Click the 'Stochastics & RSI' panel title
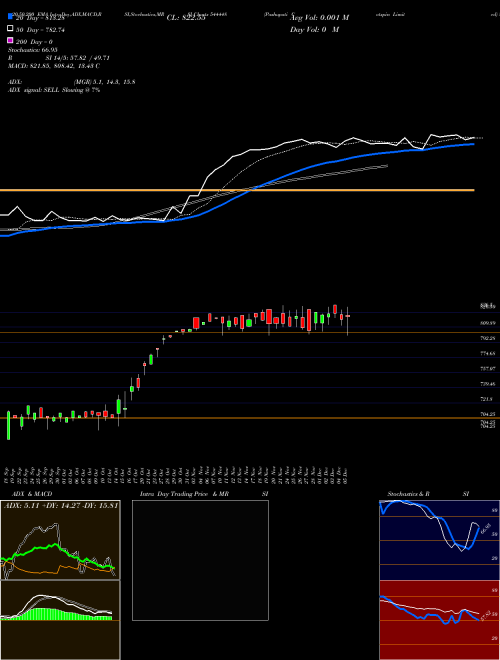 coord(428,494)
